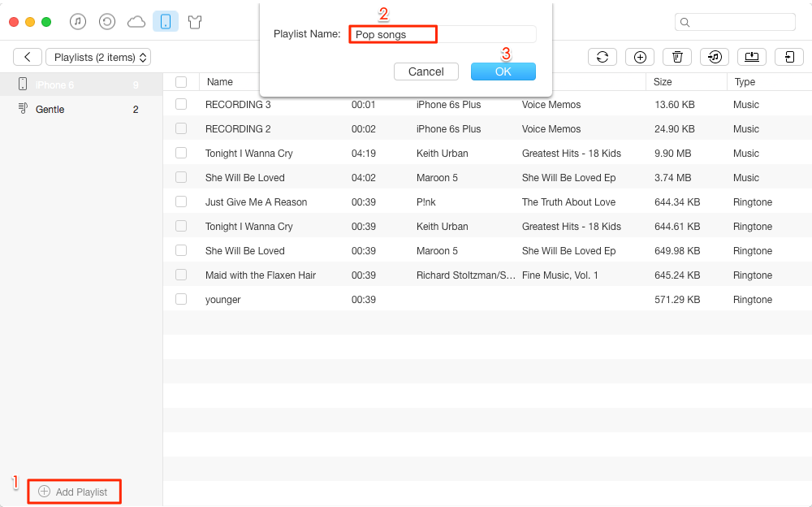
Task: Click into the search field
Action: click(x=735, y=22)
